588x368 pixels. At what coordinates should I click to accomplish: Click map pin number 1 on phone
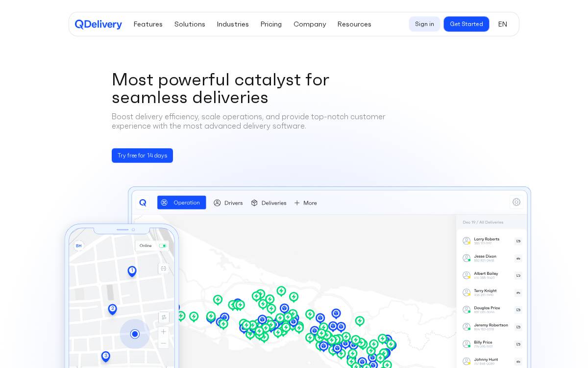(132, 271)
